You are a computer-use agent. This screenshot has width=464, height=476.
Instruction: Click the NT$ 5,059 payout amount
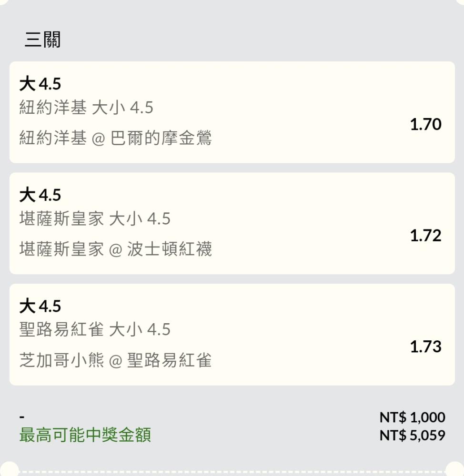point(413,435)
